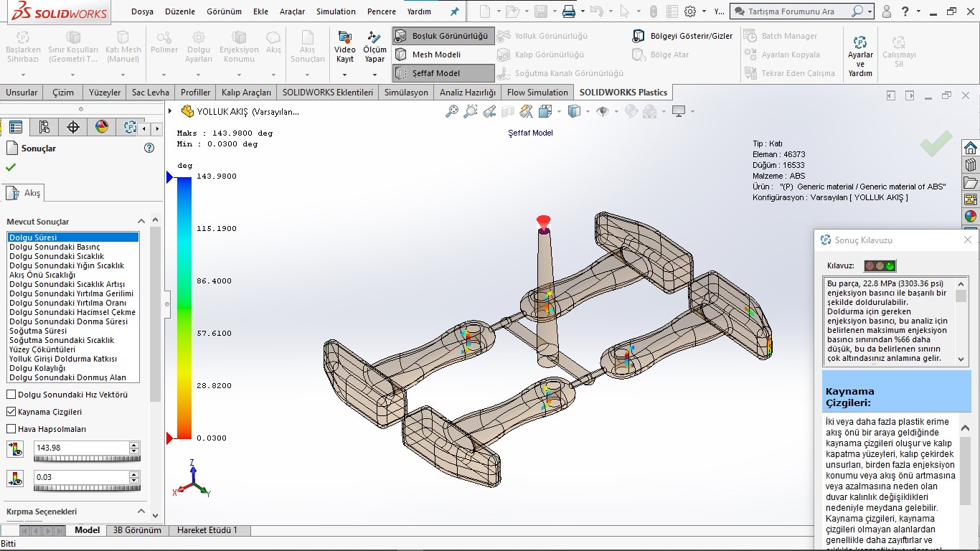This screenshot has height=551, width=980.
Task: Click the print icon in title toolbar
Action: (568, 11)
